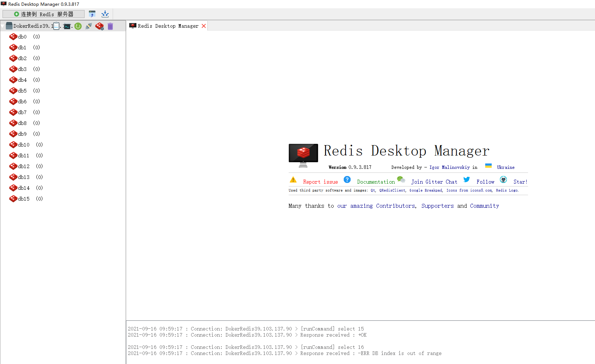Click the Ukraine flag icon
This screenshot has width=595, height=364.
[488, 166]
